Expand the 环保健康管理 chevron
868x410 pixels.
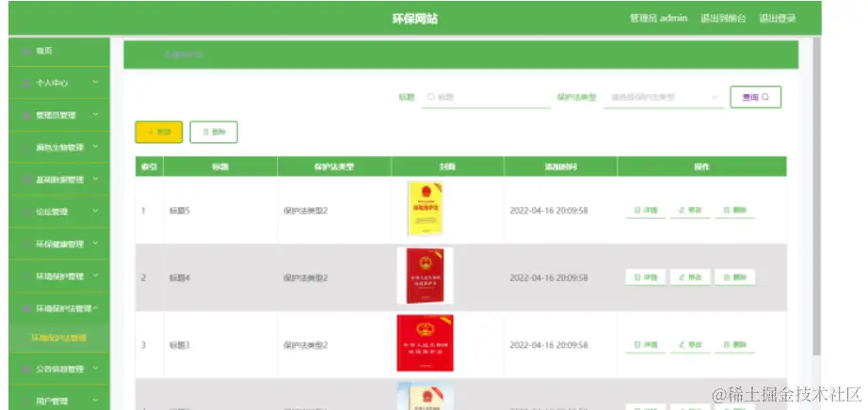(x=95, y=244)
